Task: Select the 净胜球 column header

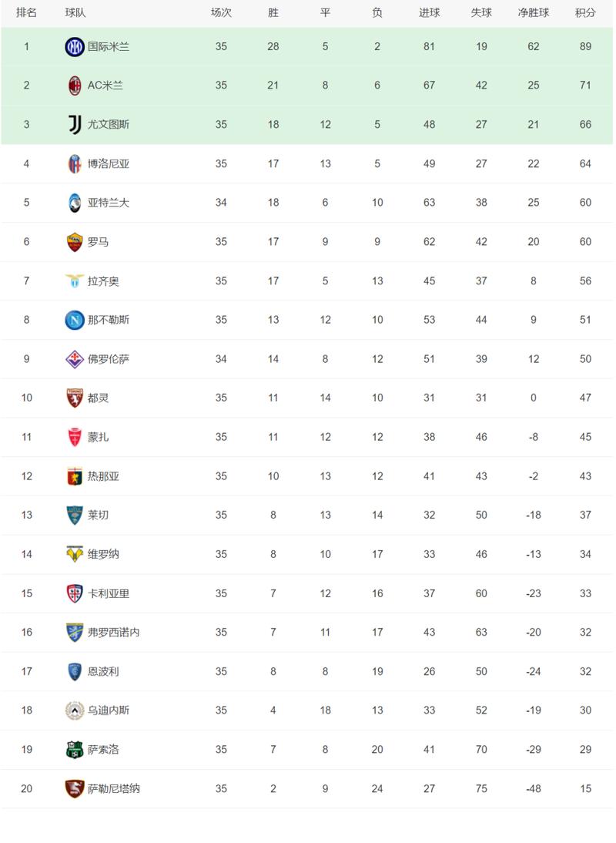Action: click(x=534, y=13)
